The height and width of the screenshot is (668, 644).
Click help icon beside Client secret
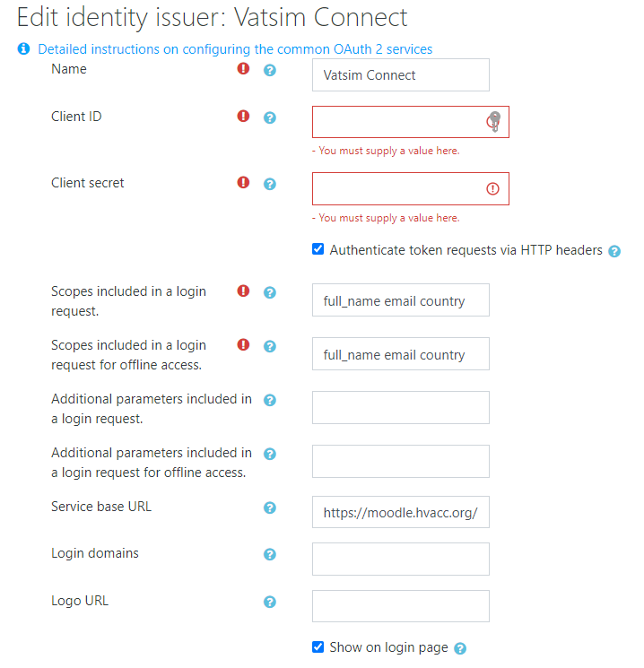click(x=269, y=184)
